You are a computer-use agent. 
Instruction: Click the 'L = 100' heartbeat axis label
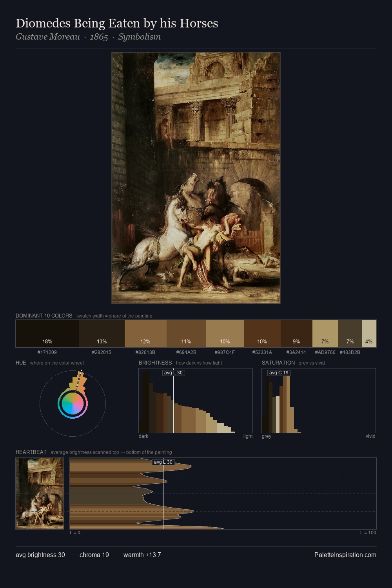point(368,533)
